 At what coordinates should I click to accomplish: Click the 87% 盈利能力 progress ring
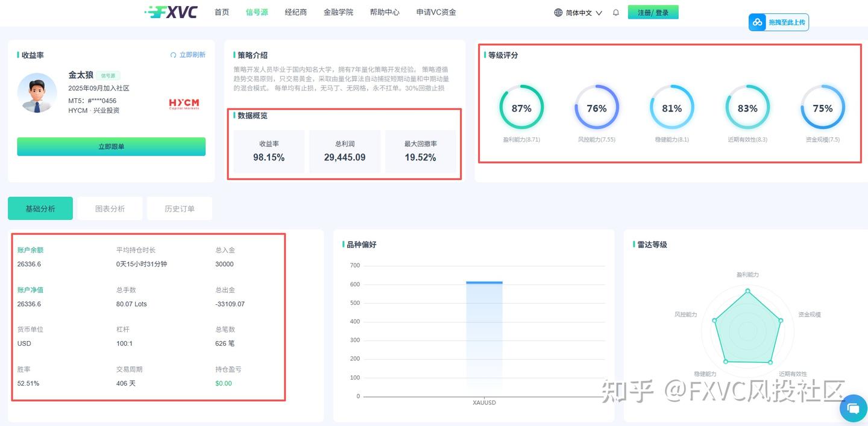tap(521, 107)
